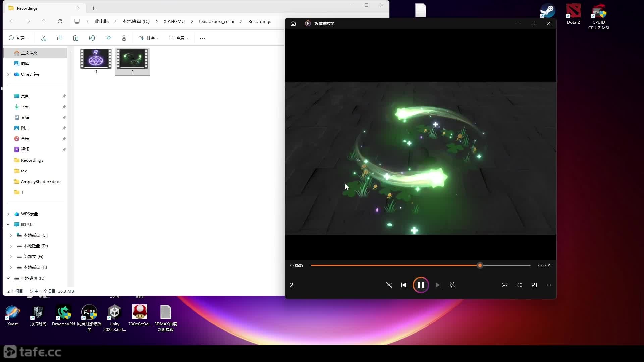Switch media player to mini player view
The image size is (644, 362).
[534, 285]
